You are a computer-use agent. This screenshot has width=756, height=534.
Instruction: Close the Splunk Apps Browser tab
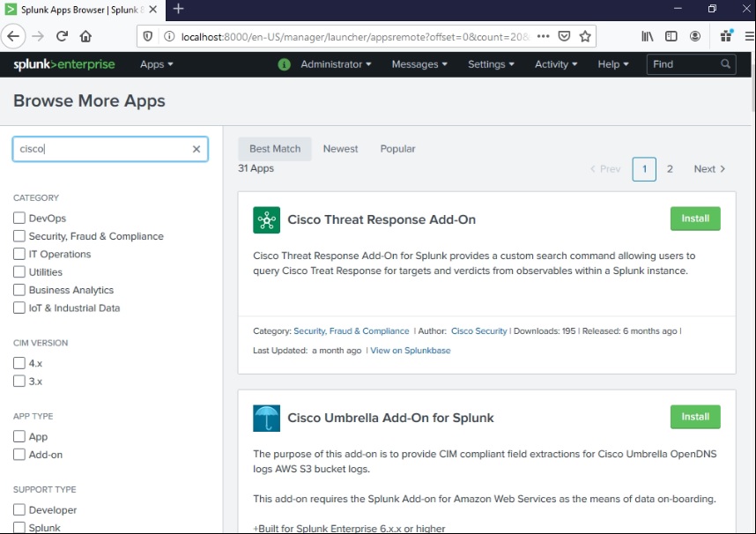[x=152, y=9]
